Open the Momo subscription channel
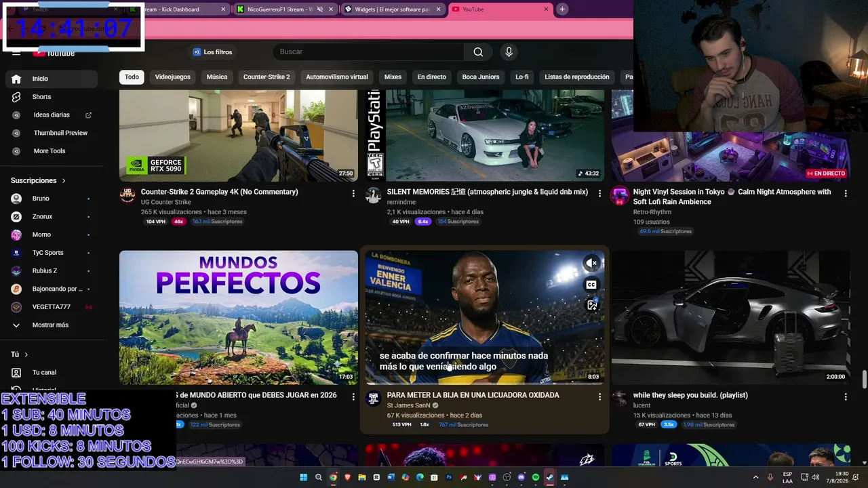 pos(52,235)
